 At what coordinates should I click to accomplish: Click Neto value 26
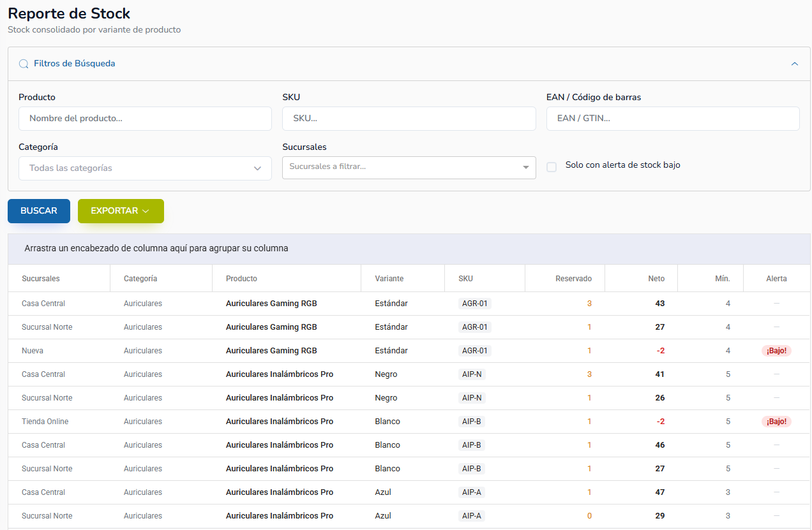tap(660, 398)
